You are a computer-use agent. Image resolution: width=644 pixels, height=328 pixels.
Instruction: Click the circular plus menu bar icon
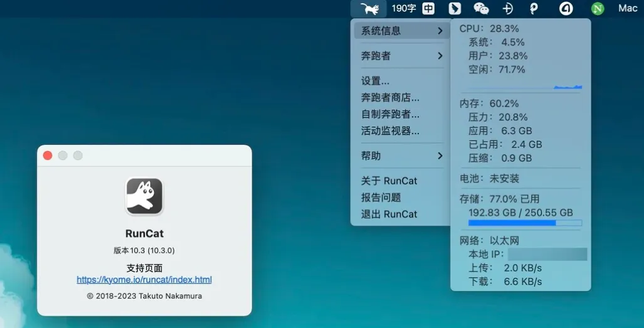tap(508, 9)
